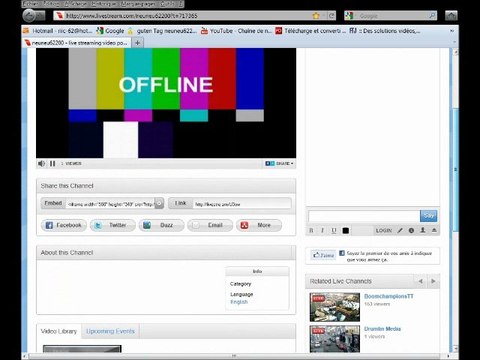Open the Outils menu
480x360 pixels.
[x=167, y=4]
